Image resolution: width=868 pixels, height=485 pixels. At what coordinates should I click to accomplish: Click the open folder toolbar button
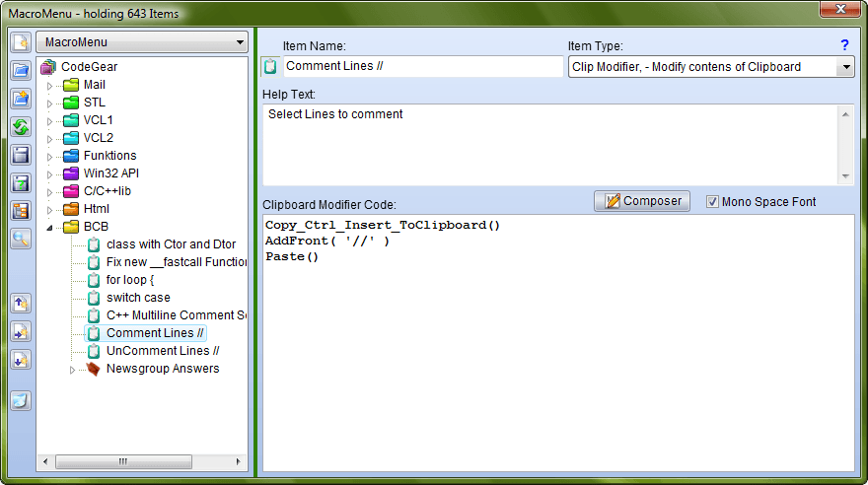[21, 70]
